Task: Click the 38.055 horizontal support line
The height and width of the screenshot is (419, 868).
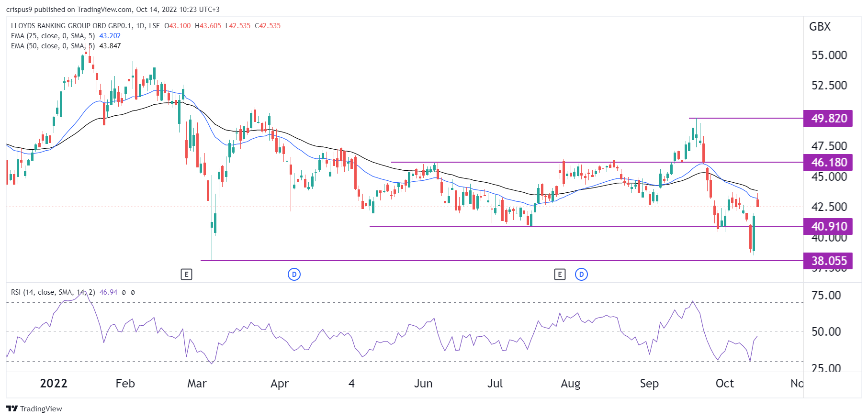Action: click(x=502, y=261)
